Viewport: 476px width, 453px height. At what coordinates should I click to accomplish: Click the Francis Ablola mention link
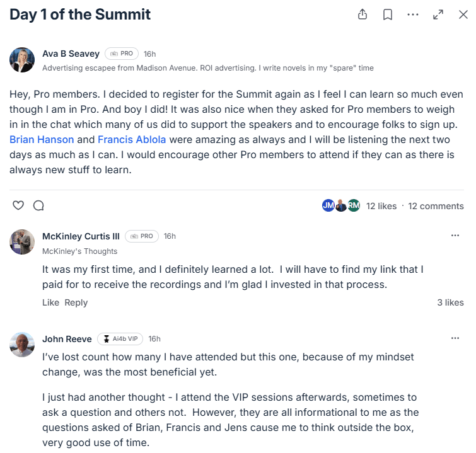pos(133,139)
